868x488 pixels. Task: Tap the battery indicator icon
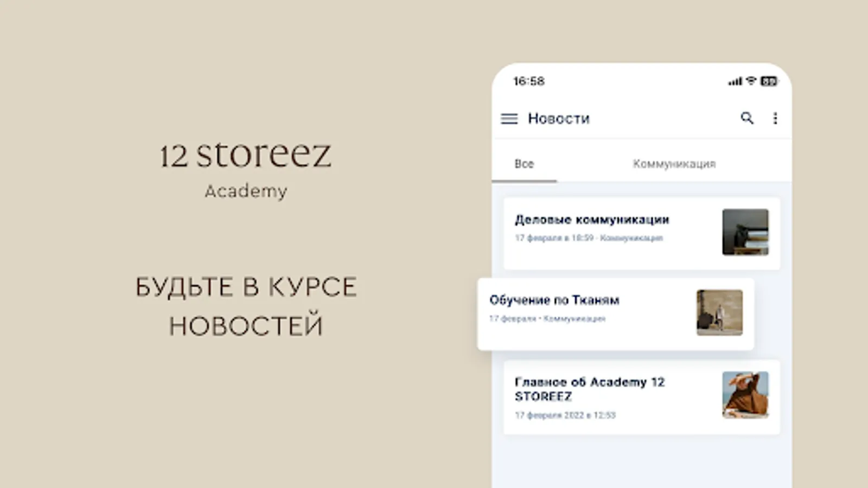tap(769, 81)
